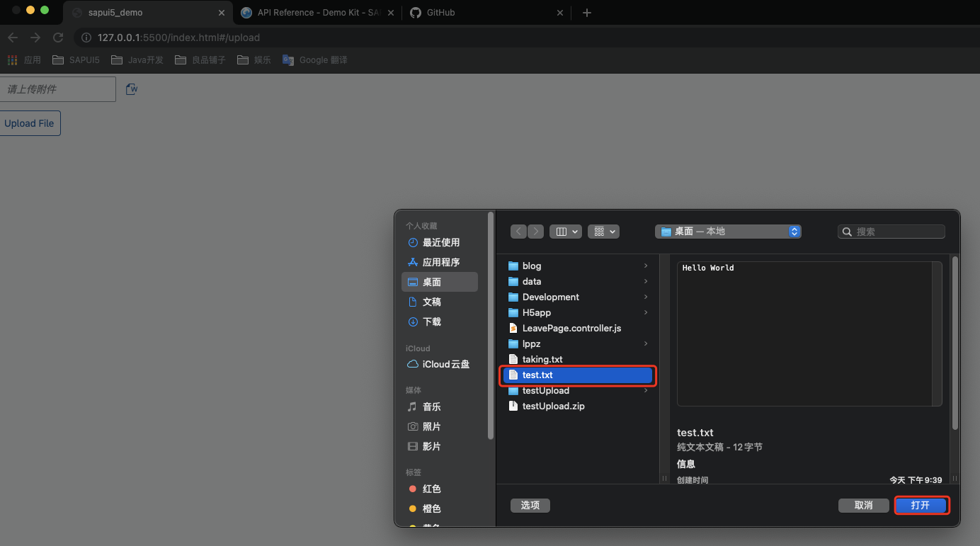Select the data folder
The width and height of the screenshot is (980, 546).
coord(578,281)
